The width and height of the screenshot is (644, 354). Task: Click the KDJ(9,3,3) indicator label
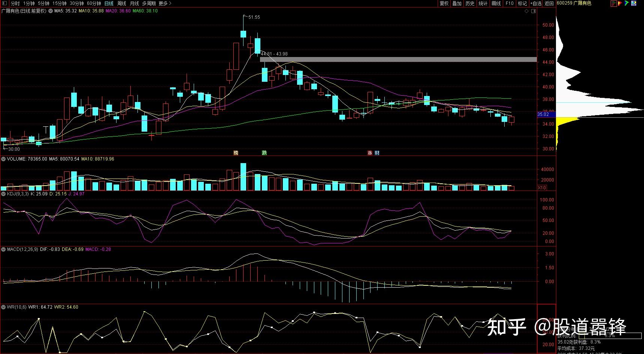(x=18, y=194)
